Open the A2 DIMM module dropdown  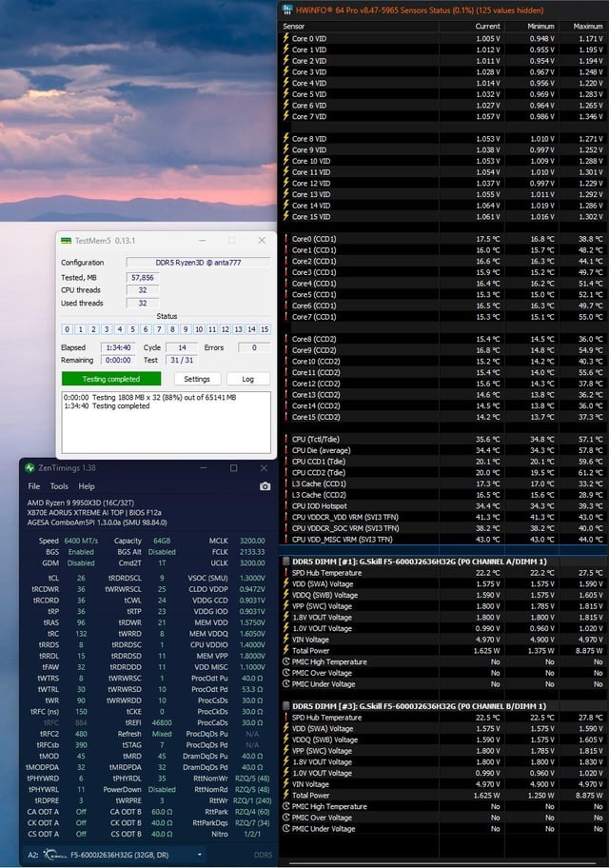pos(114,855)
